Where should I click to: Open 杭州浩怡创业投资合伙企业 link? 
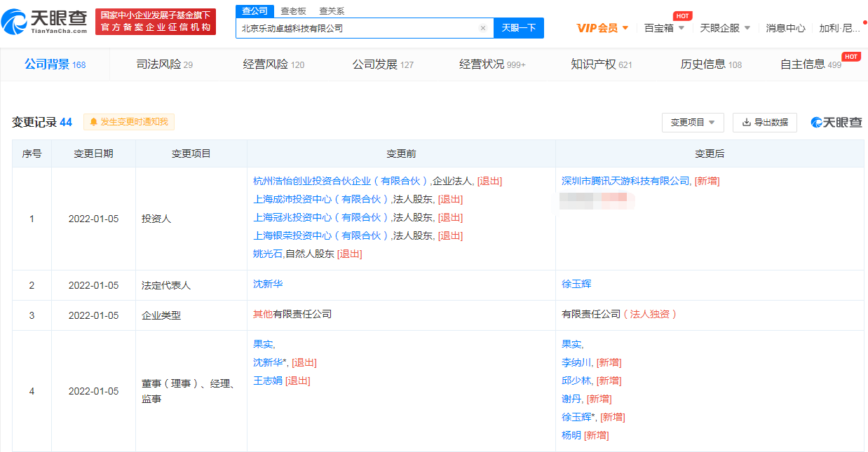click(340, 181)
